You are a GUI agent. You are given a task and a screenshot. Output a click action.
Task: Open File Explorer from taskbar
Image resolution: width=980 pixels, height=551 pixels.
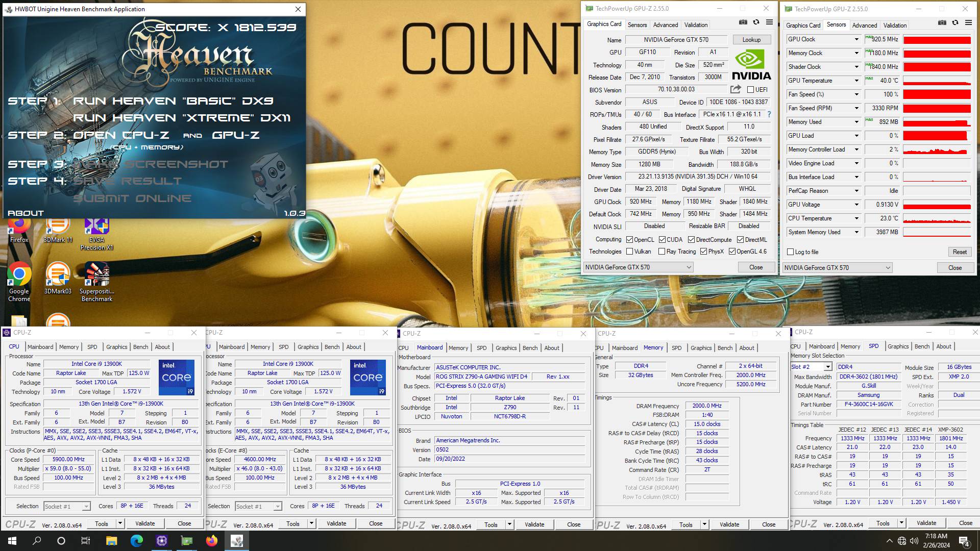(x=111, y=541)
